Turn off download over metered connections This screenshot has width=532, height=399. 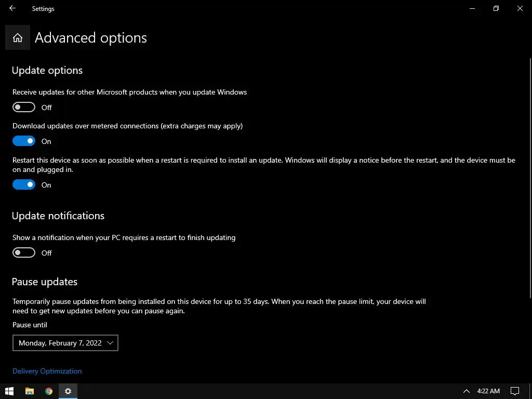(x=24, y=141)
